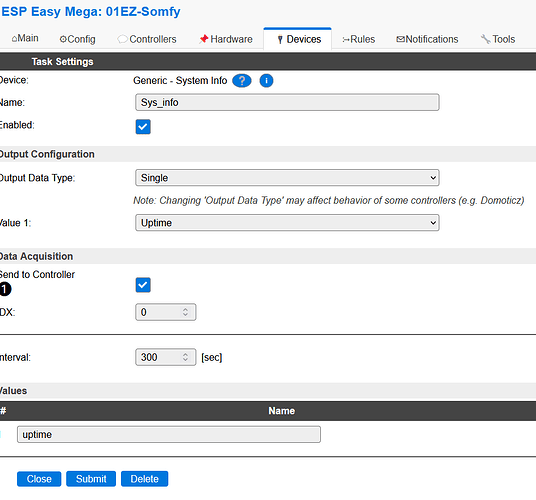Open Controllers tab with speech bubble icon

[x=147, y=39]
